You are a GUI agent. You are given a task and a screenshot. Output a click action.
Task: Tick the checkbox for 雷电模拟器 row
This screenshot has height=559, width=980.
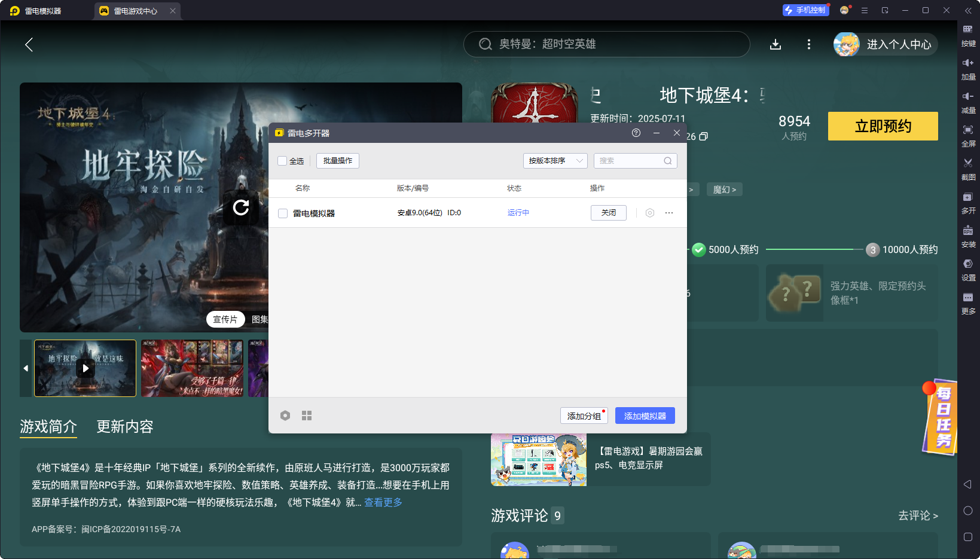coord(283,213)
